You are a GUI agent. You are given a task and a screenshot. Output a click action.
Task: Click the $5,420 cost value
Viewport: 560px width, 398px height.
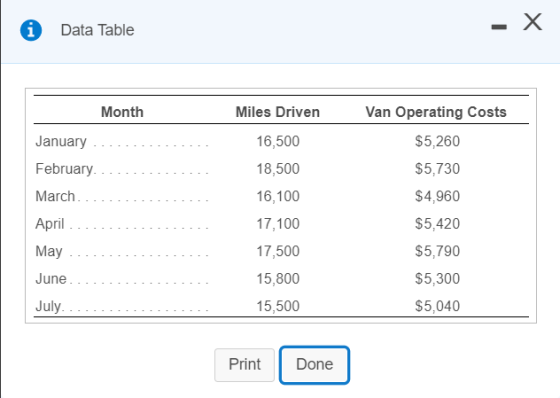(437, 224)
